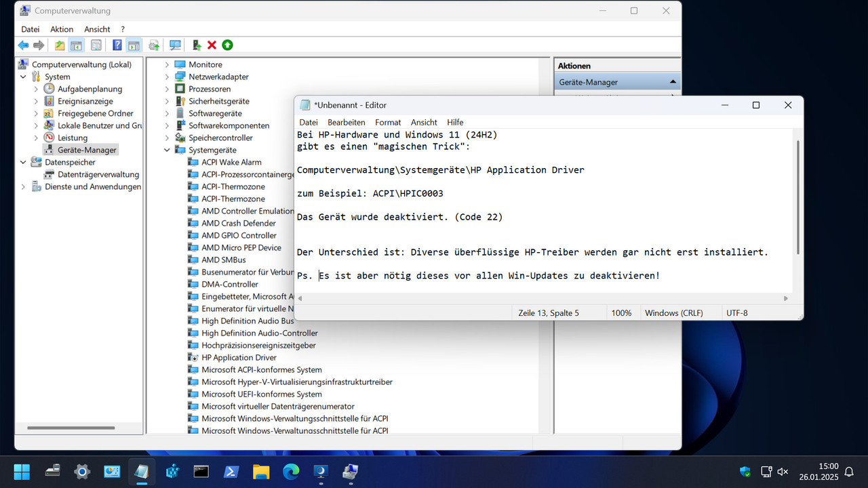Viewport: 868px width, 488px height.
Task: Select Geräte-Manager in the left tree
Action: pyautogui.click(x=87, y=150)
